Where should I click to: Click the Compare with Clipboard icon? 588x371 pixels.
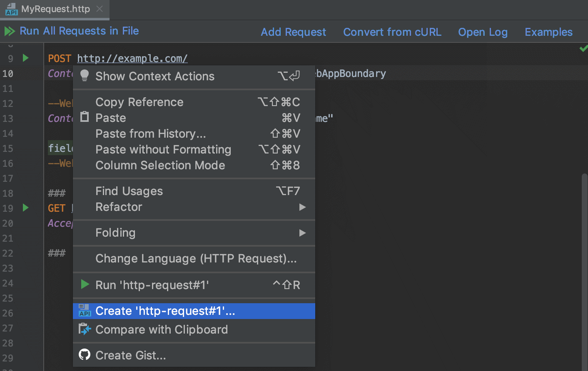point(85,330)
